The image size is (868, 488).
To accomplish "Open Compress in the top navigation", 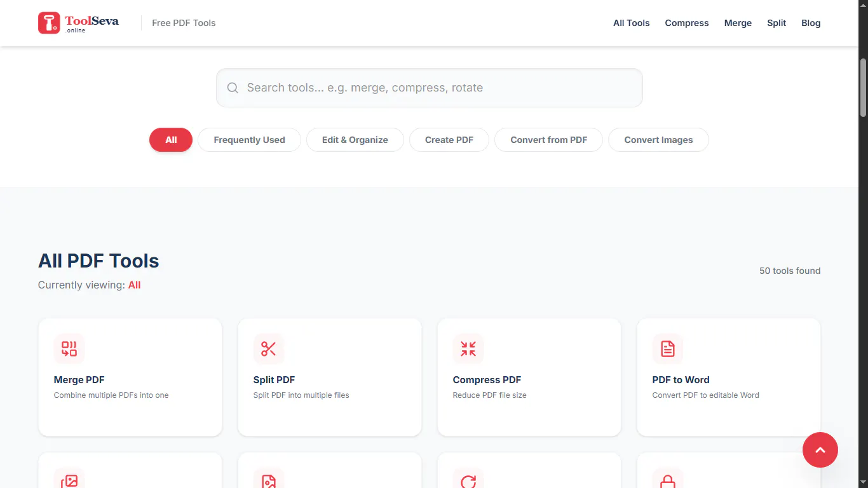I will coord(687,23).
